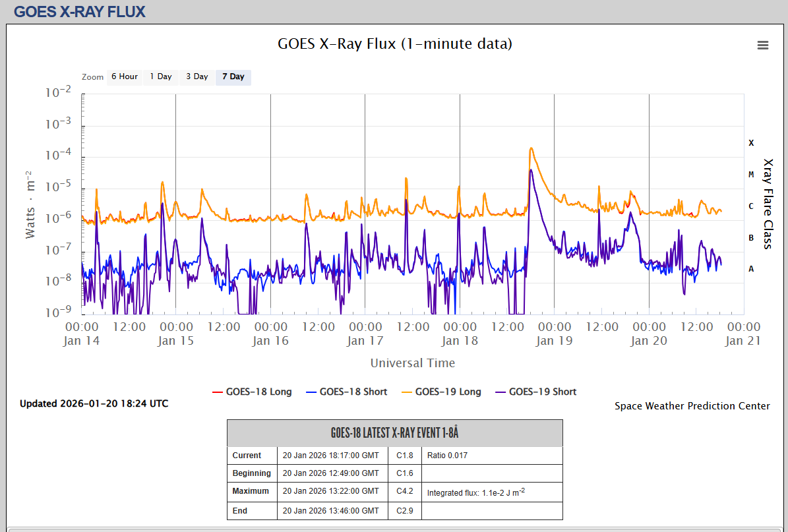Click the GOES X-RAY FLUX page heading
The image size is (788, 532).
[x=80, y=12]
